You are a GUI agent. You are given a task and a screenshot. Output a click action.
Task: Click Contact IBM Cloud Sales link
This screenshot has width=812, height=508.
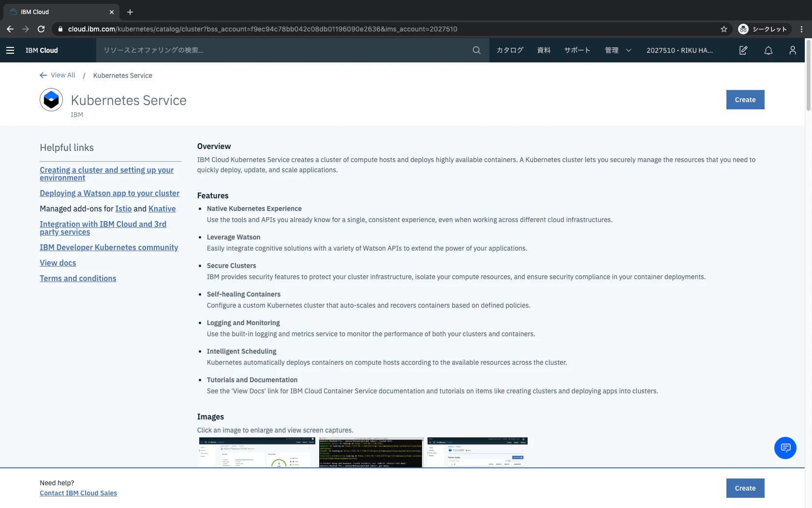(78, 493)
